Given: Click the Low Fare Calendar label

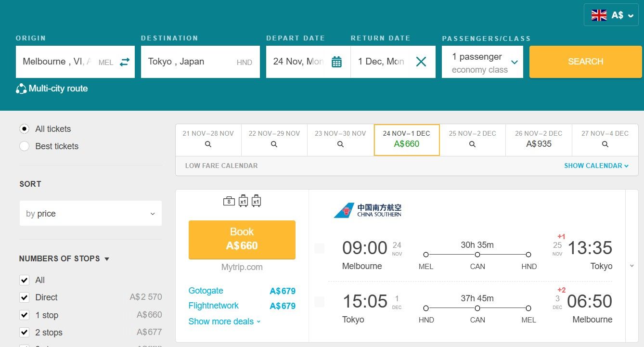Looking at the screenshot, I should pos(221,166).
